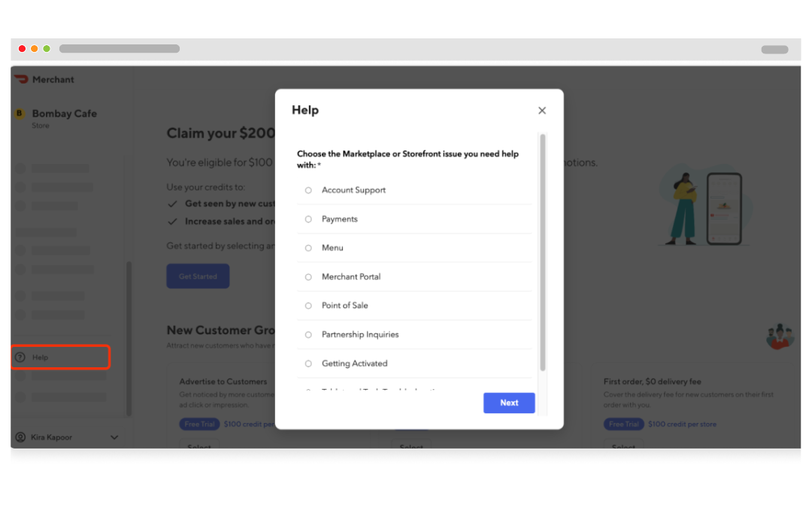Click the Help question mark icon in sidebar
Viewport: 812px width, 508px height.
click(x=20, y=357)
